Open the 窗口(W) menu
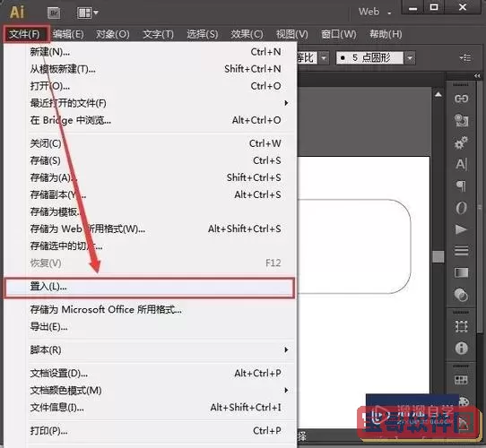 click(x=338, y=34)
